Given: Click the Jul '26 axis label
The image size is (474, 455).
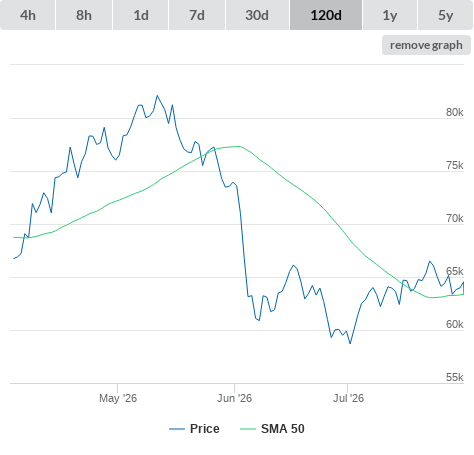Looking at the screenshot, I should pos(348,398).
